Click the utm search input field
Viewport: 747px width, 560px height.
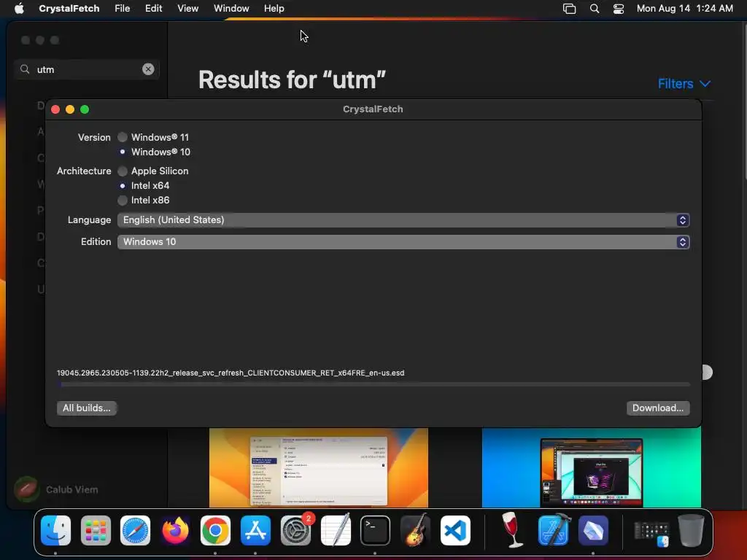click(88, 69)
